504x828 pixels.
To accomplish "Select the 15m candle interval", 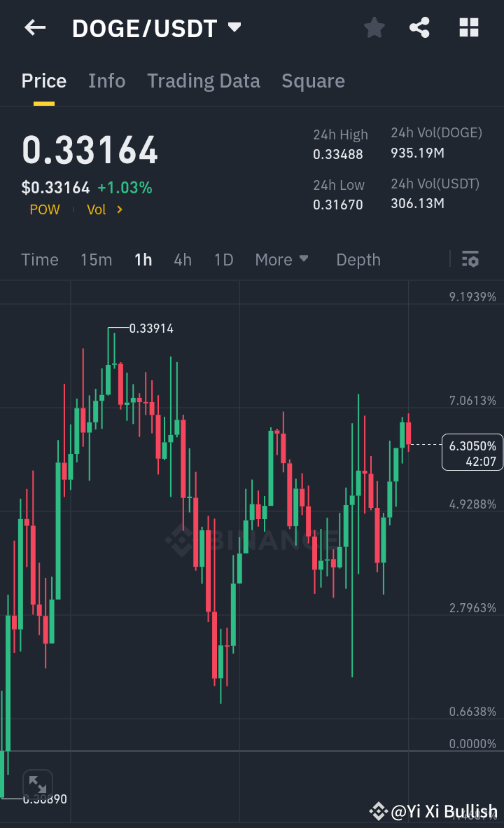I will [96, 259].
